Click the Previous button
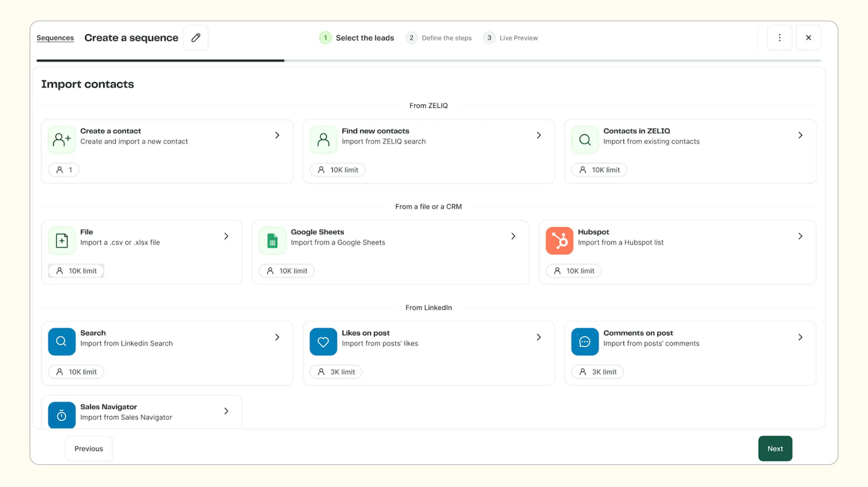 [x=88, y=448]
